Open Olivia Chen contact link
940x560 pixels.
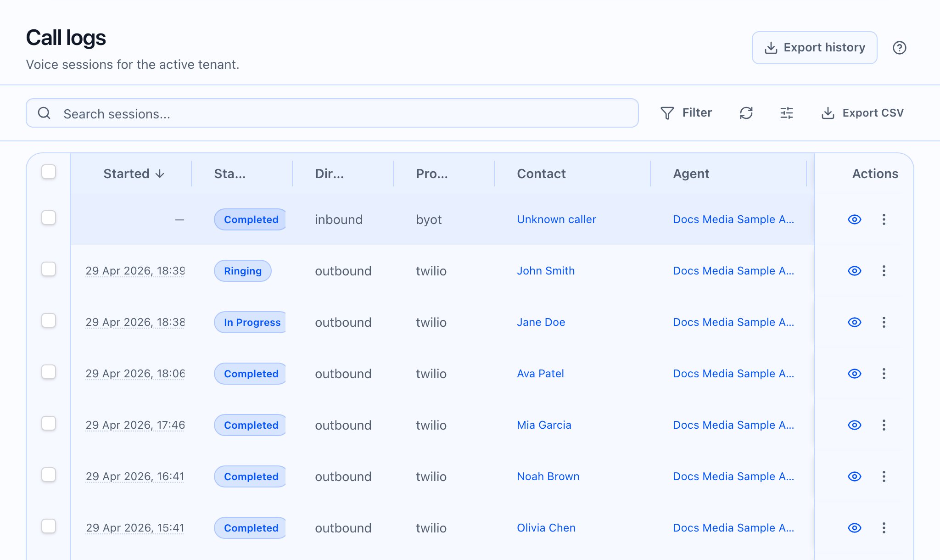tap(546, 528)
